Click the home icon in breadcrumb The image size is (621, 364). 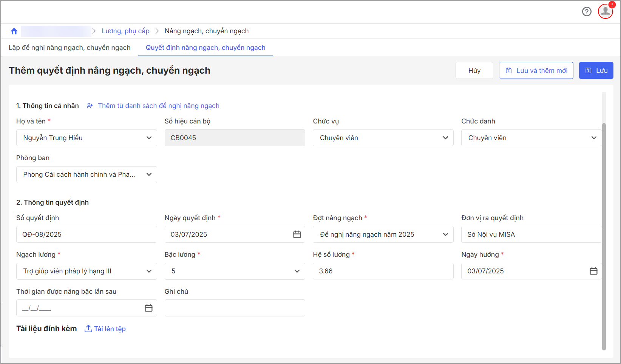pyautogui.click(x=14, y=31)
